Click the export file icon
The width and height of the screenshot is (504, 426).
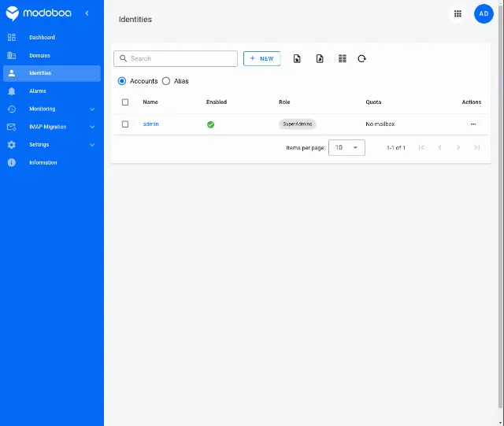point(320,58)
